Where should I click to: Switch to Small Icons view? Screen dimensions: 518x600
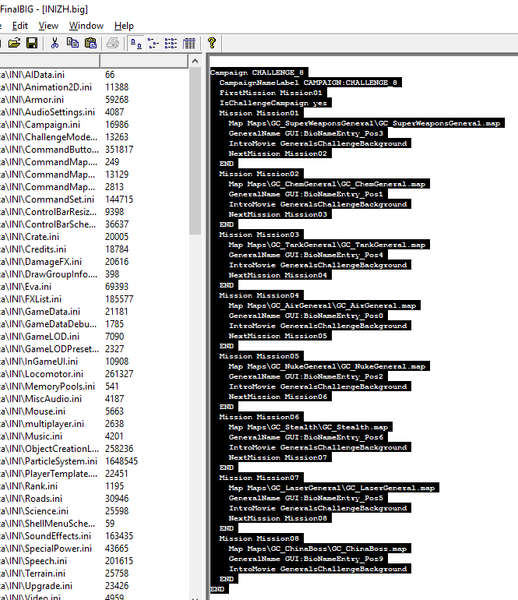(x=153, y=43)
